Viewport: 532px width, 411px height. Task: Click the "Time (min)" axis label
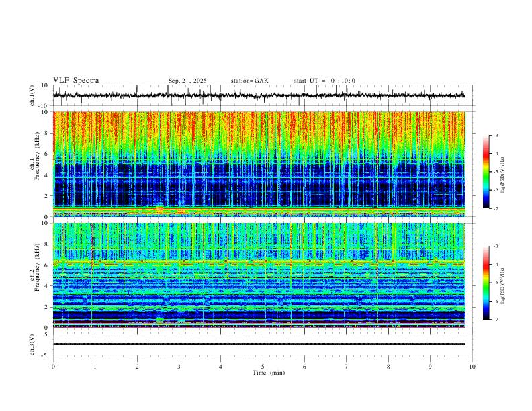pyautogui.click(x=269, y=373)
